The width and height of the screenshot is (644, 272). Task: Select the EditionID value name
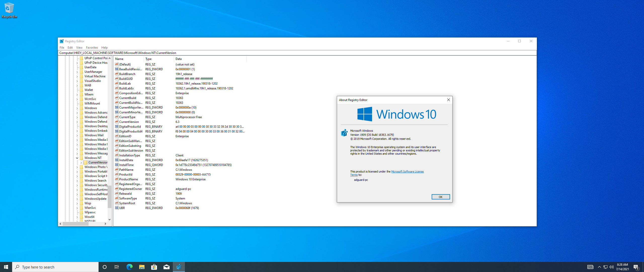click(125, 136)
